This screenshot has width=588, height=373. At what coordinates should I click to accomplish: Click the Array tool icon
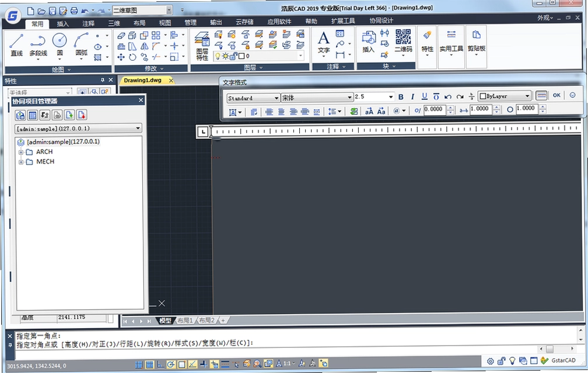click(x=156, y=35)
